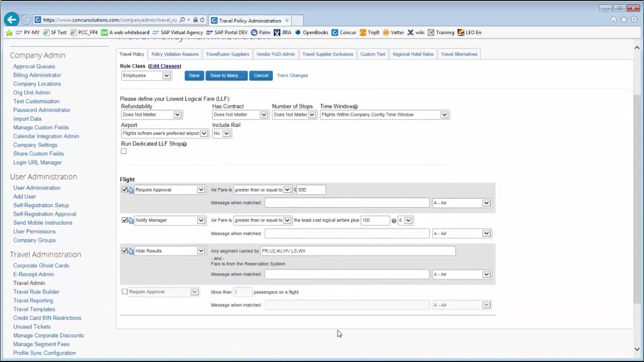Image resolution: width=644 pixels, height=362 pixels.
Task: Uncheck the Notify Manager rule checkbox
Action: 124,220
